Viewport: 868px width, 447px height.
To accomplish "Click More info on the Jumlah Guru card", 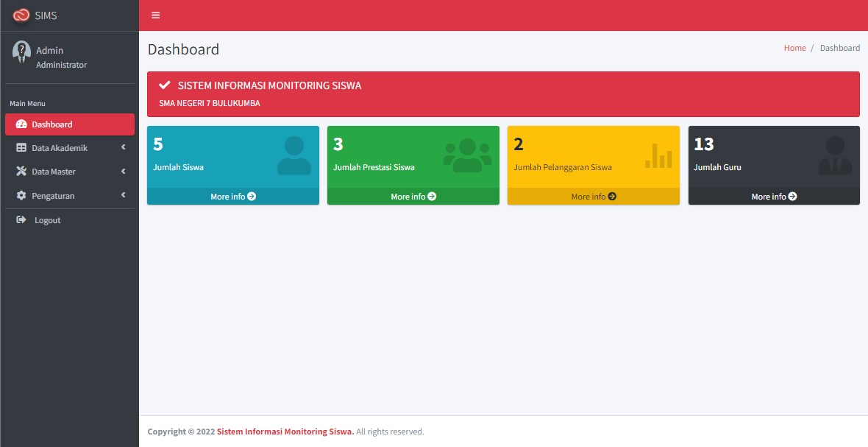I will click(x=773, y=197).
